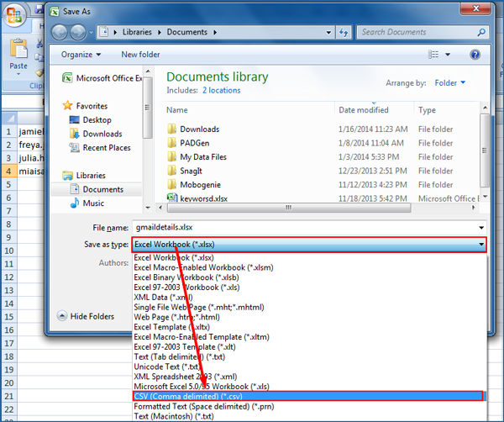Open the address bar history dropdown arrow
Viewport: 504px width, 422px height.
tap(328, 32)
